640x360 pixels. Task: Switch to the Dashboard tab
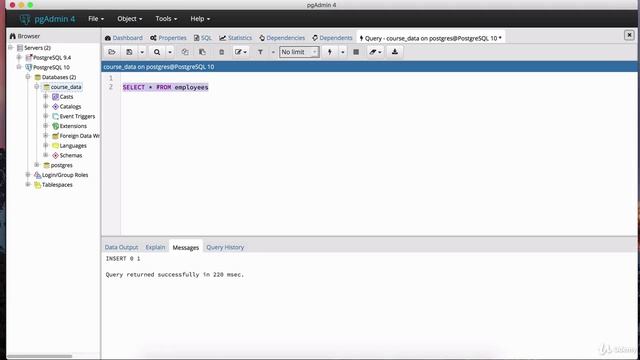pyautogui.click(x=124, y=38)
